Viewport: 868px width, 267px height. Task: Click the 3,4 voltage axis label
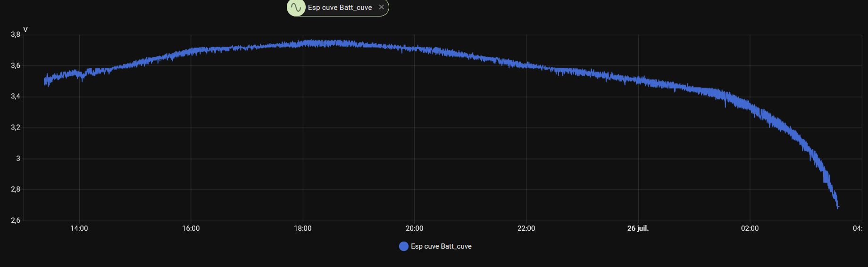coord(16,97)
